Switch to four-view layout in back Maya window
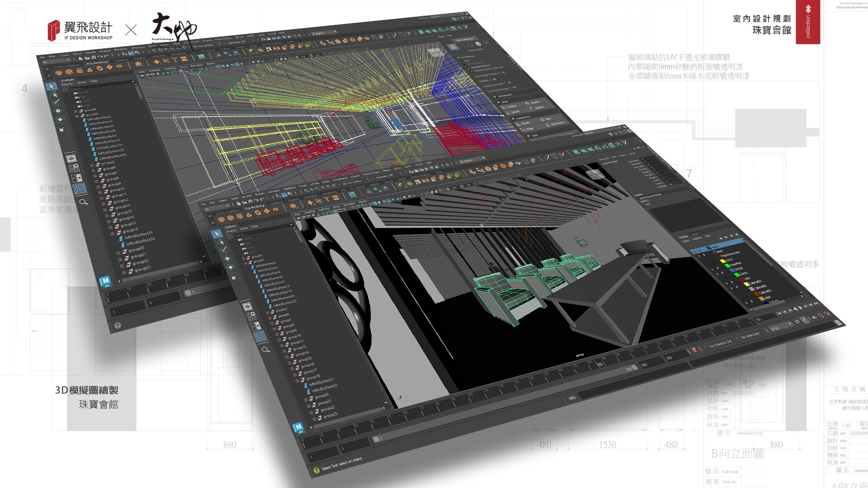 coord(74,168)
